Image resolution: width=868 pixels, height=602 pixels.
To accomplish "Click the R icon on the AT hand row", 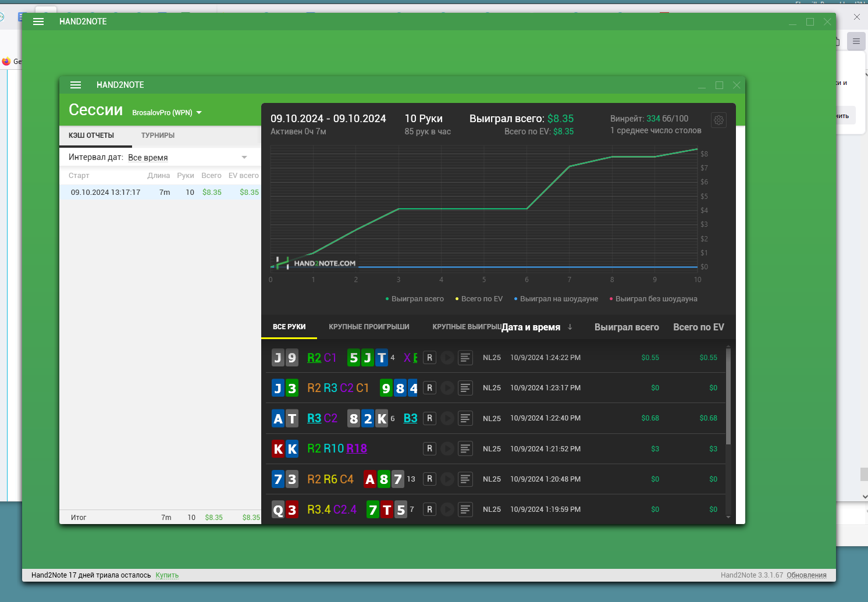I will 429,418.
